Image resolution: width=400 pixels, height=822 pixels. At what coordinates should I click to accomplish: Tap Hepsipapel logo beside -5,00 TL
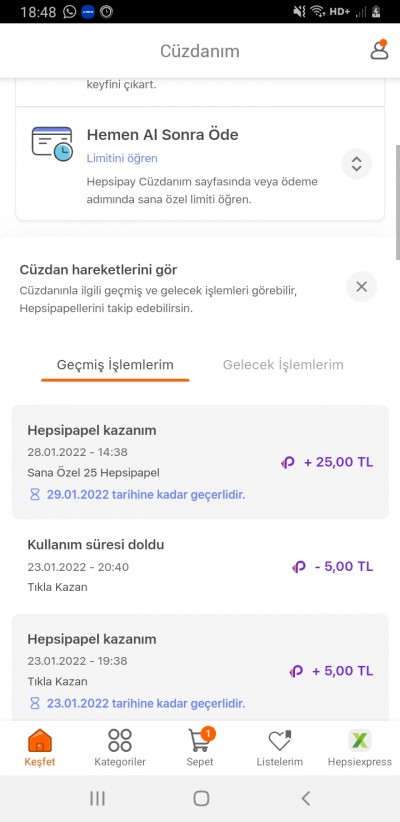[x=298, y=567]
